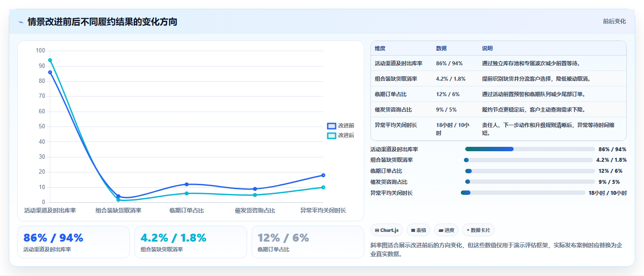This screenshot has height=276, width=644.
Task: Click the 12% / 6% cell in the table
Action: (x=448, y=94)
